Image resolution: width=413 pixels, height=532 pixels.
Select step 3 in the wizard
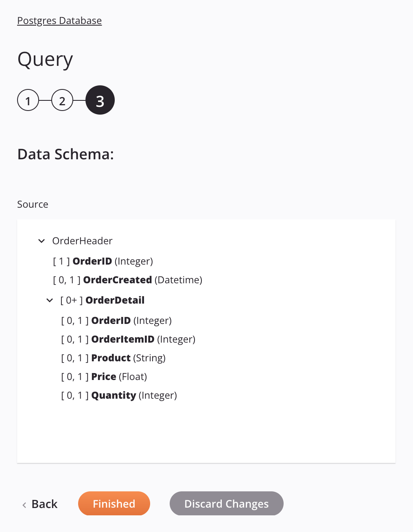tap(100, 100)
